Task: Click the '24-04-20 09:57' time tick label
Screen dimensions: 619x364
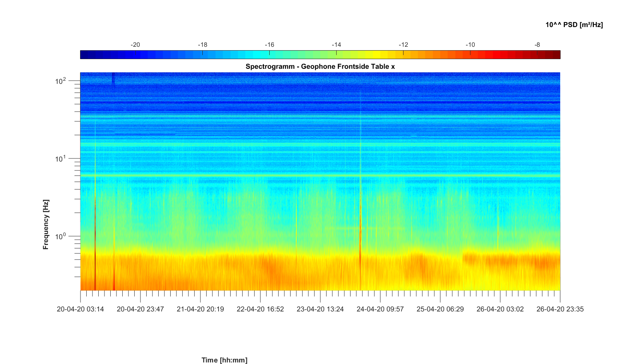Action: click(380, 309)
